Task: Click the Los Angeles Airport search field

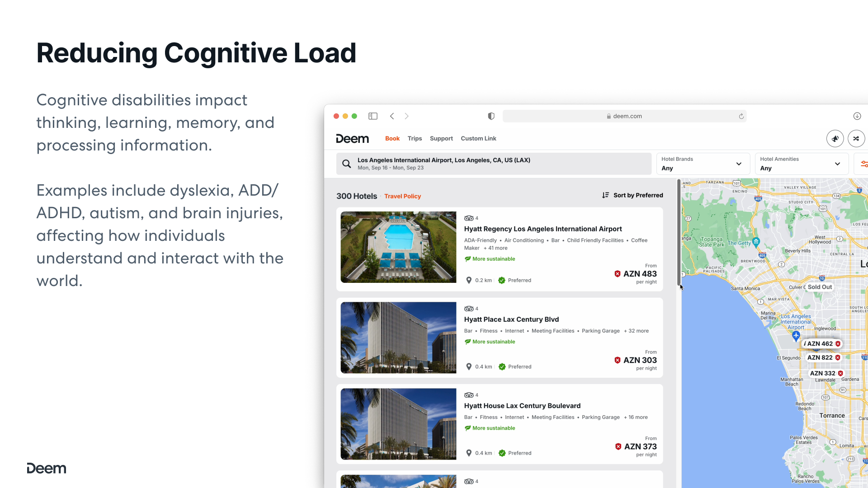Action: 494,164
